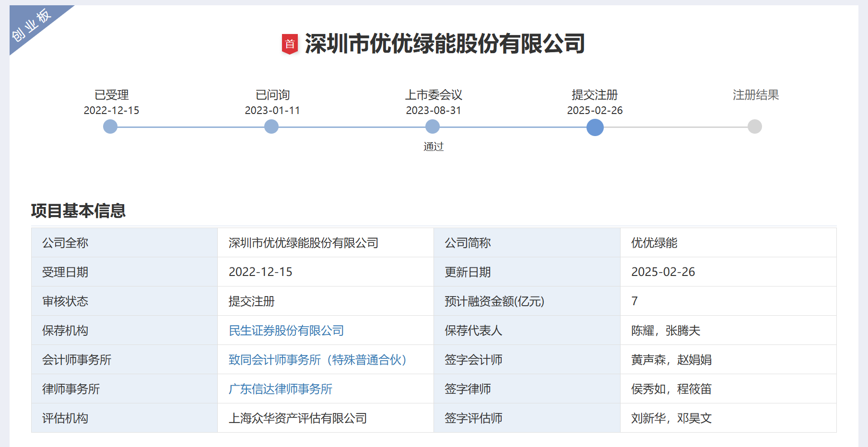Click the 2022-12-15 date under 已受理

(111, 111)
